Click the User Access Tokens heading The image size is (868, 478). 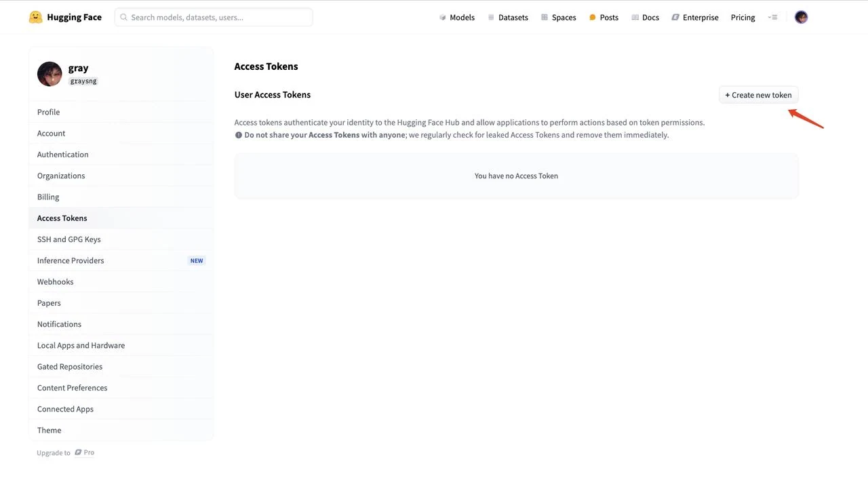[x=273, y=95]
